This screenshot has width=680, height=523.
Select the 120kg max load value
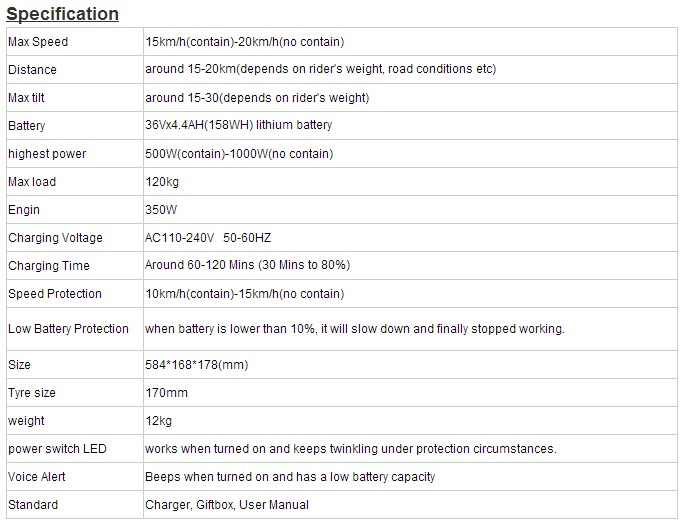point(161,182)
